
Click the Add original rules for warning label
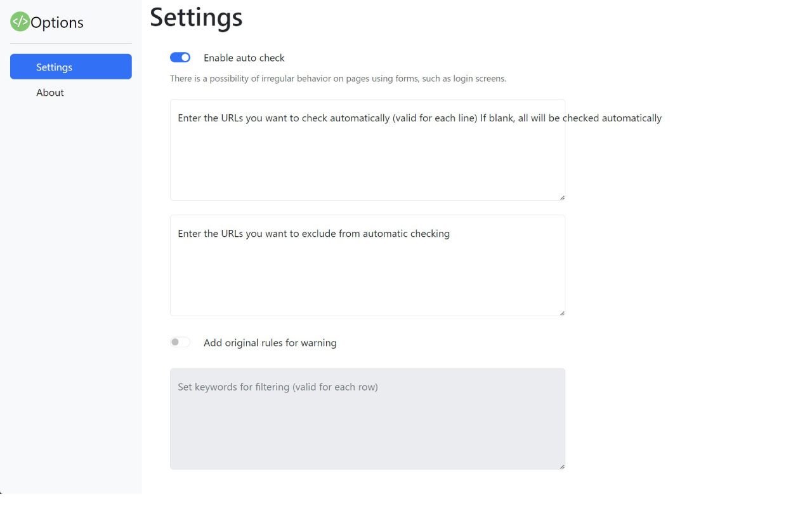(x=270, y=342)
